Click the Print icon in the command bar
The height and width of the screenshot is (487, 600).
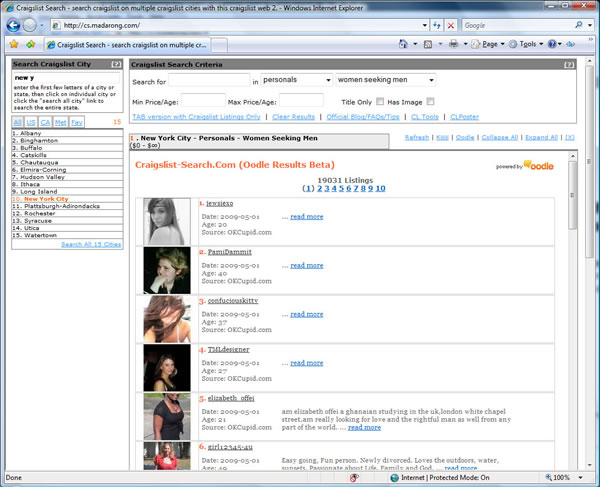453,44
